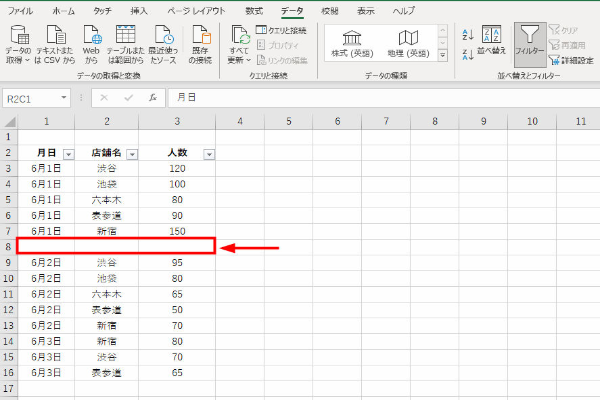Screen dimensions: 600x400
Task: Toggle the フィルター button
Action: [x=529, y=45]
